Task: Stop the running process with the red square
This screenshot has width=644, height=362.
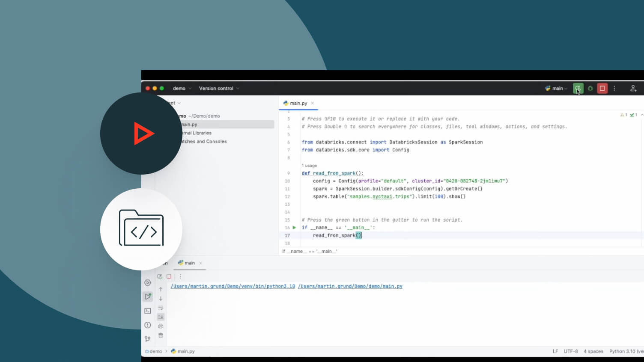Action: click(602, 89)
